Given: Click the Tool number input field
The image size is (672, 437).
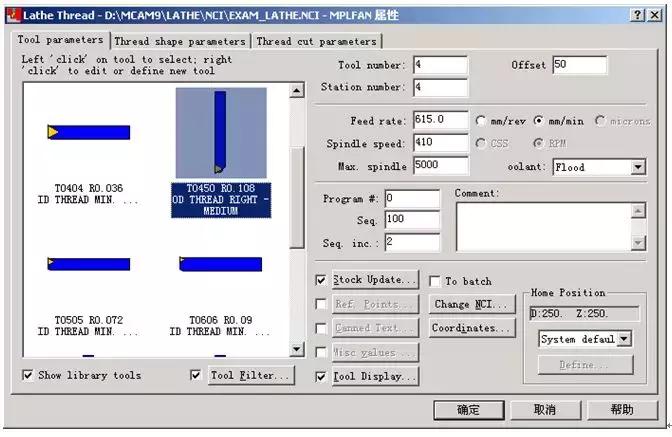Looking at the screenshot, I should (441, 65).
